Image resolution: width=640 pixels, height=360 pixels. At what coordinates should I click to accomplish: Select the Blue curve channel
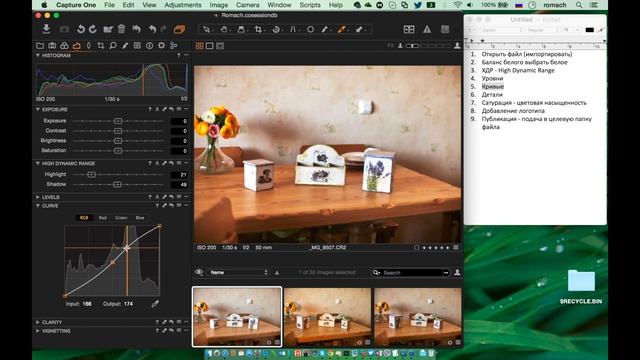[x=140, y=218]
